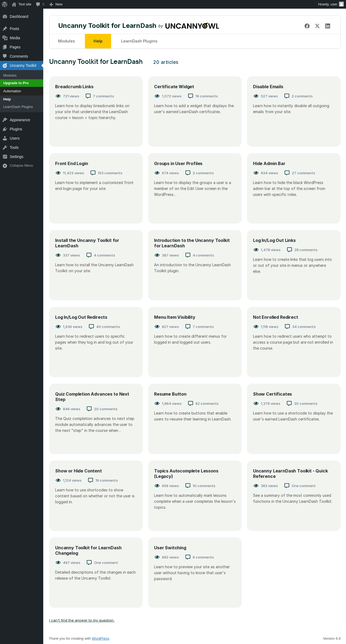Click the Pages icon in sidebar
The width and height of the screenshot is (346, 644).
coord(5,47)
